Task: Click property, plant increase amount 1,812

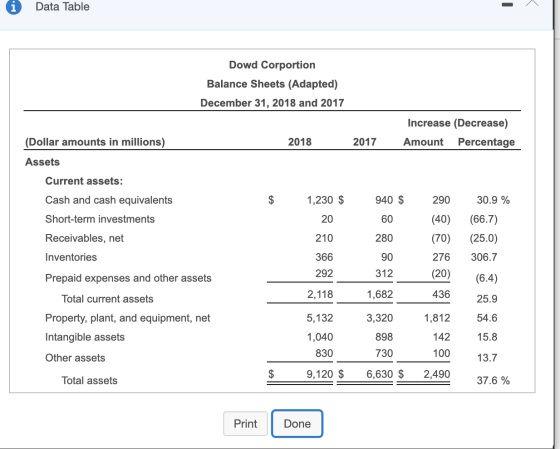Action: (x=437, y=318)
